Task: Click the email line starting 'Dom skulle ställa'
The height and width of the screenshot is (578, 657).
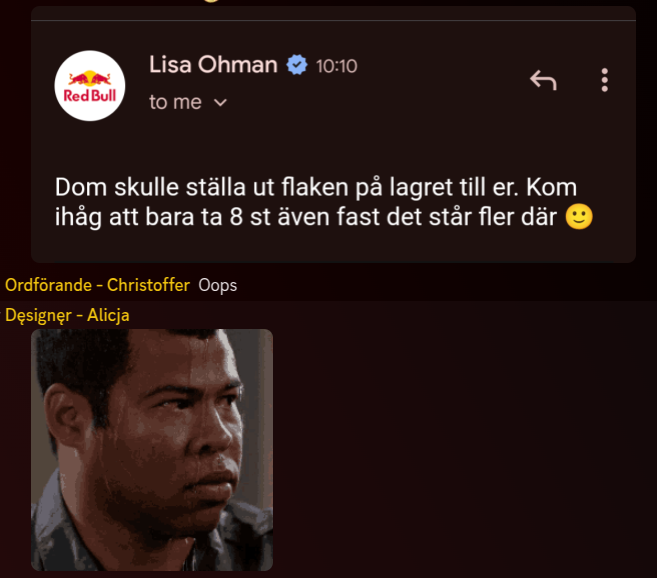Action: [x=316, y=187]
